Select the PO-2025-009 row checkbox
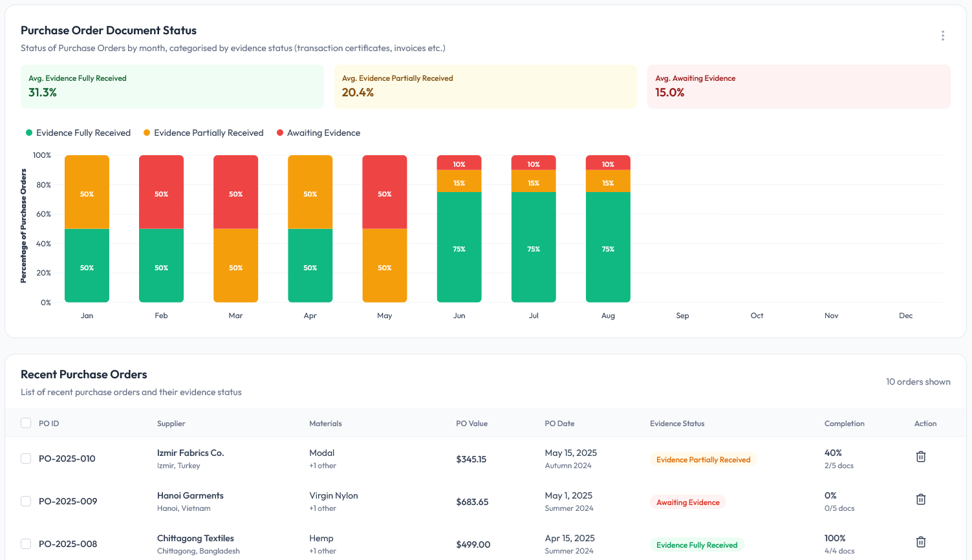 click(x=26, y=501)
